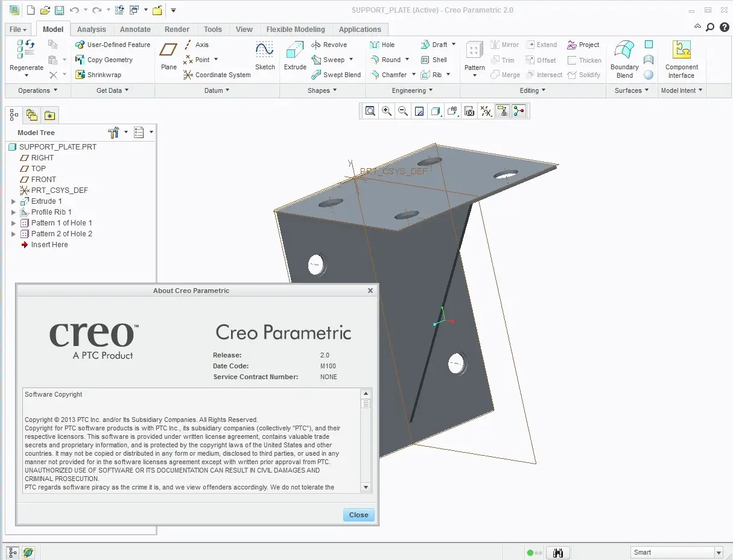This screenshot has height=560, width=733.
Task: Open the File menu
Action: (18, 29)
